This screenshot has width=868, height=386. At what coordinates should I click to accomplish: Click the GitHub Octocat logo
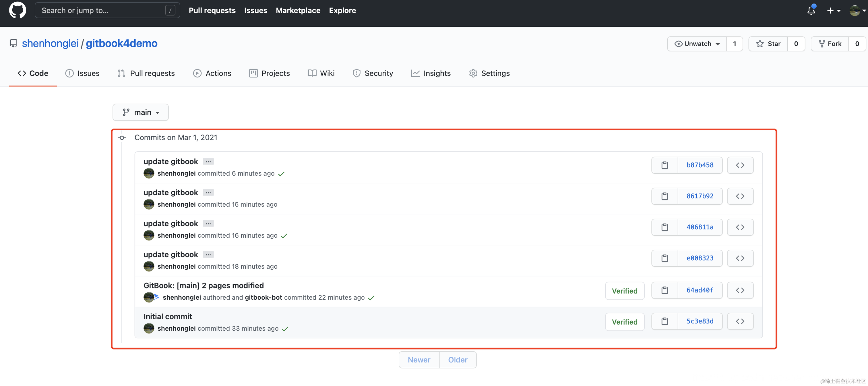point(18,10)
